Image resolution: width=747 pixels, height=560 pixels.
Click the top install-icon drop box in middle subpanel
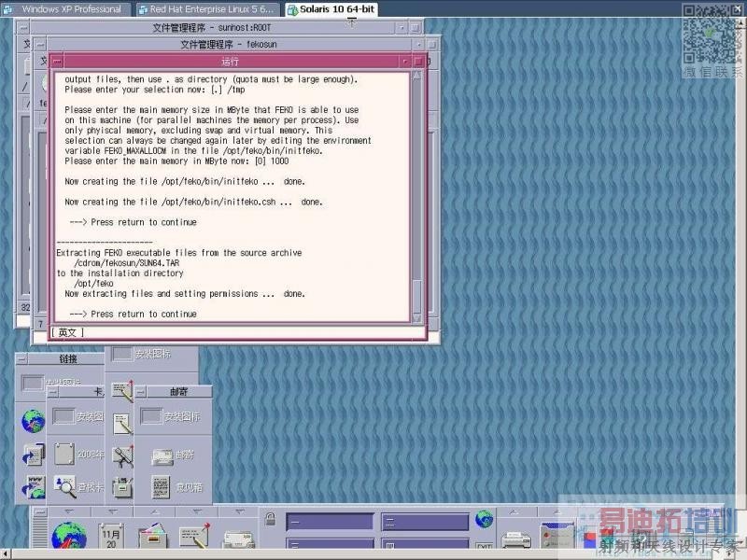pos(122,354)
